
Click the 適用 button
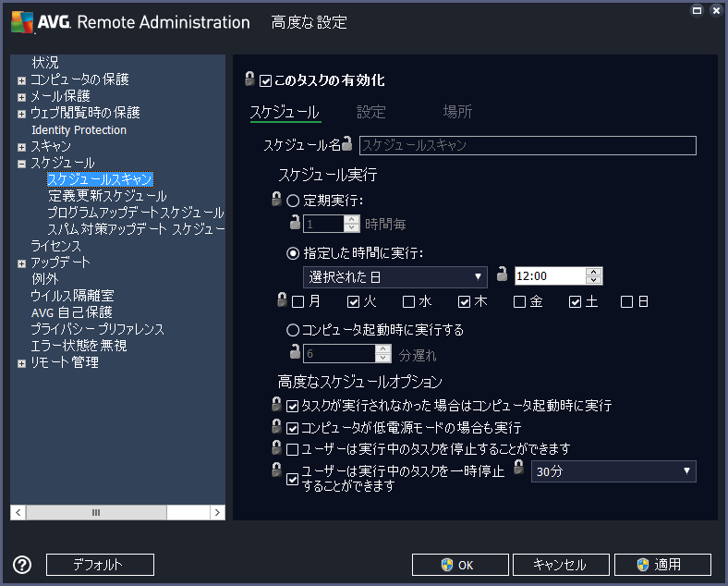click(x=662, y=565)
